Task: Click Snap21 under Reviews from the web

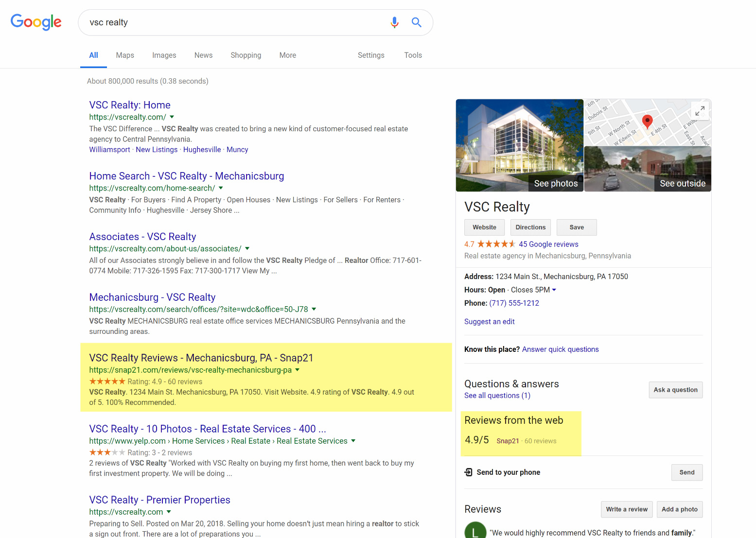Action: 508,441
